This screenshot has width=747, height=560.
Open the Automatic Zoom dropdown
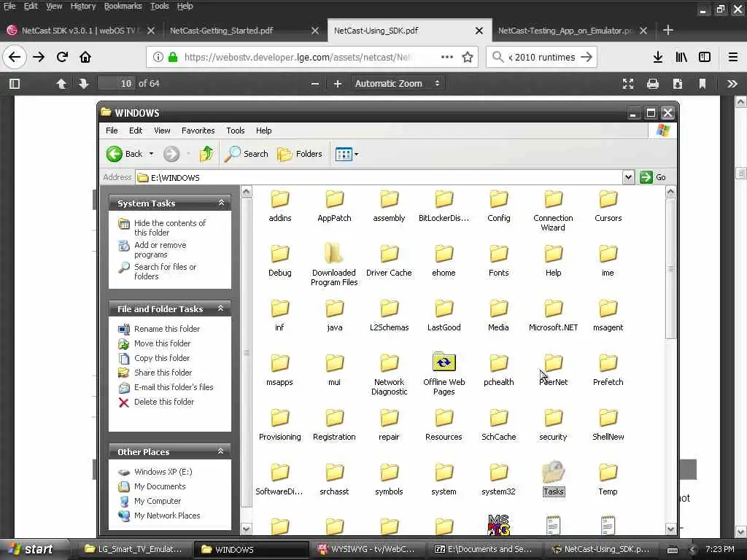[398, 83]
